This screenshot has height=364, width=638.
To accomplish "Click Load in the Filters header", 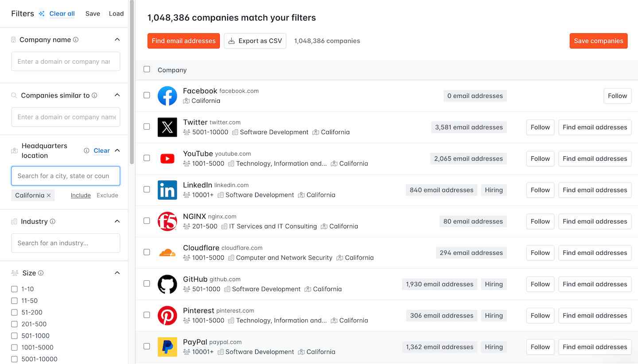I will [x=116, y=14].
